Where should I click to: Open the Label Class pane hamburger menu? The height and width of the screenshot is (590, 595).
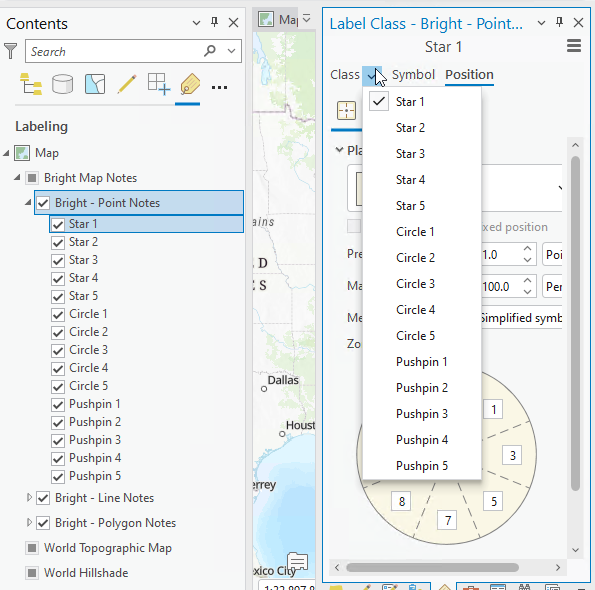(574, 46)
